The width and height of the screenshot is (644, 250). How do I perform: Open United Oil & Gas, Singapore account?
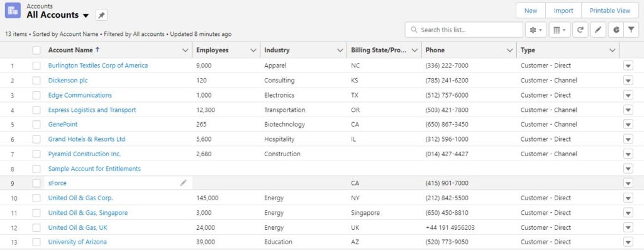[x=88, y=213]
